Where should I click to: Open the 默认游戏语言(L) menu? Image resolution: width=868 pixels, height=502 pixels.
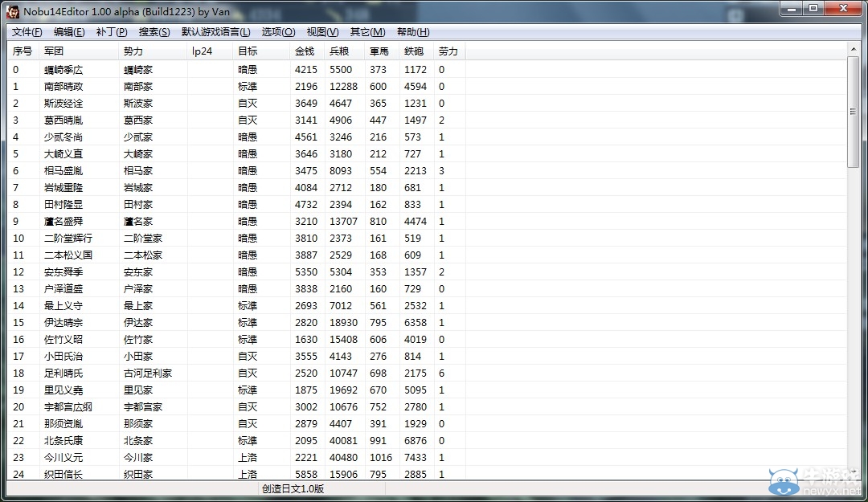[x=216, y=32]
